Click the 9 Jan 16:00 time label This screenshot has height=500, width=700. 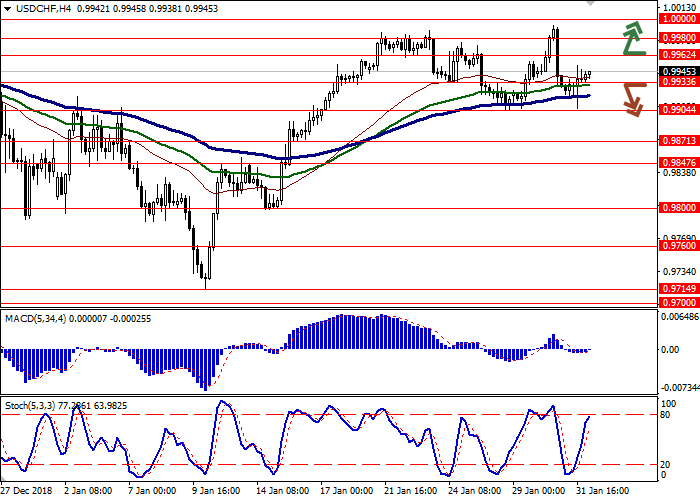click(x=216, y=491)
